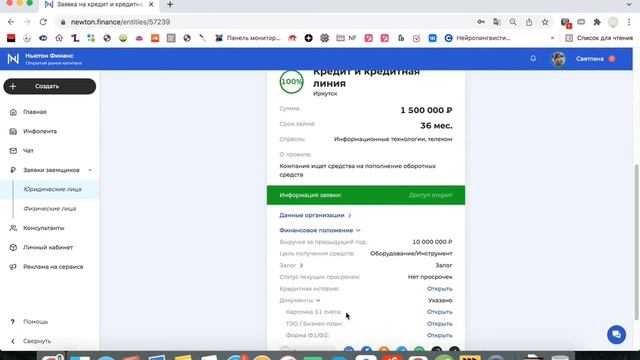Click the Чат envelope icon
The width and height of the screenshot is (640, 360).
coord(13,151)
